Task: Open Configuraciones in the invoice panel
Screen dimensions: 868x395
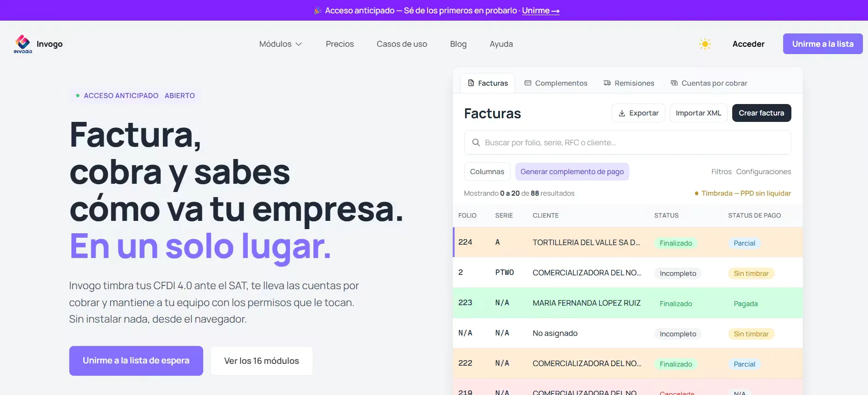Action: (x=763, y=171)
